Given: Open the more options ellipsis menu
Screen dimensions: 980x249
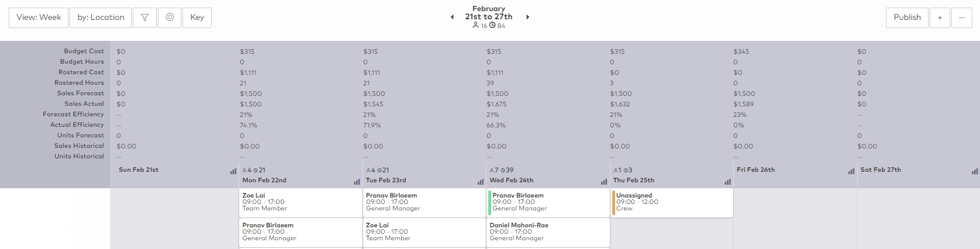Looking at the screenshot, I should 961,18.
